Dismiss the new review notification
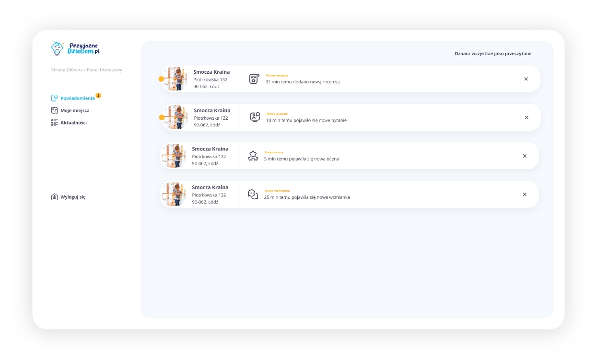Viewport: 597px width, 364px height. [x=526, y=79]
